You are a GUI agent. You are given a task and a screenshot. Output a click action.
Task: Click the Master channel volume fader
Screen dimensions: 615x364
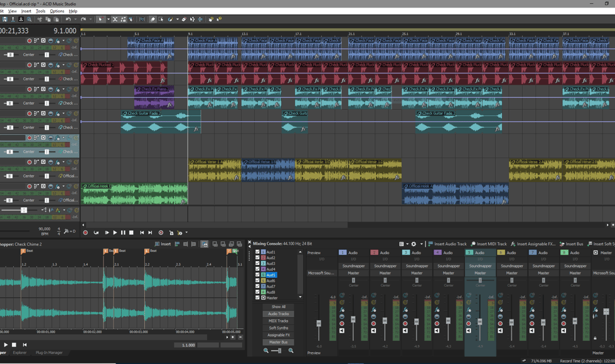click(x=606, y=312)
